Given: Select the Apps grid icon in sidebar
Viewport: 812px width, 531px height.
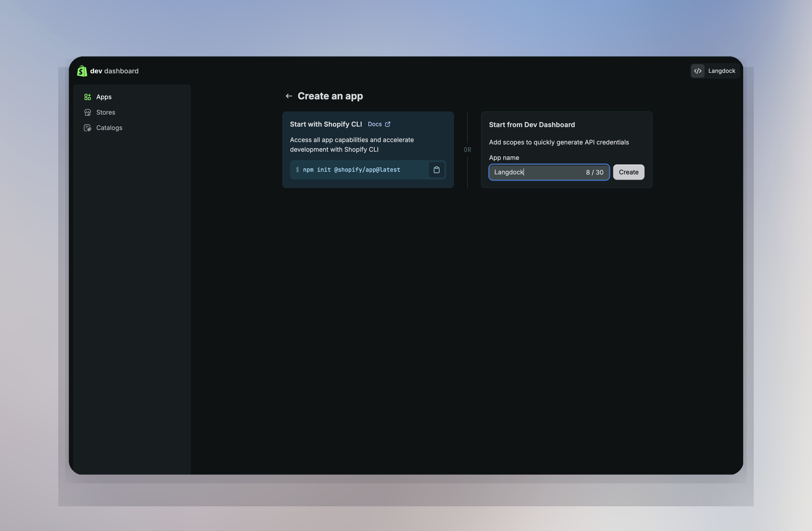Looking at the screenshot, I should [x=87, y=97].
